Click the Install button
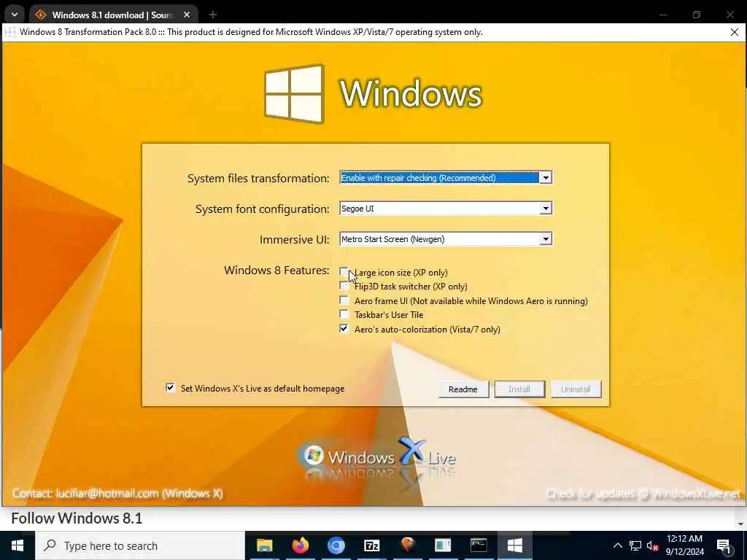The image size is (747, 560). (519, 389)
